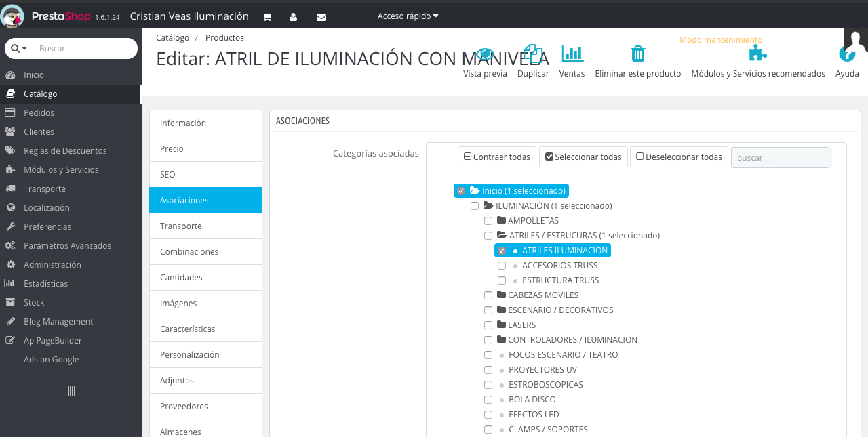Click the Contraer todas button
The height and width of the screenshot is (437, 868).
tap(497, 157)
